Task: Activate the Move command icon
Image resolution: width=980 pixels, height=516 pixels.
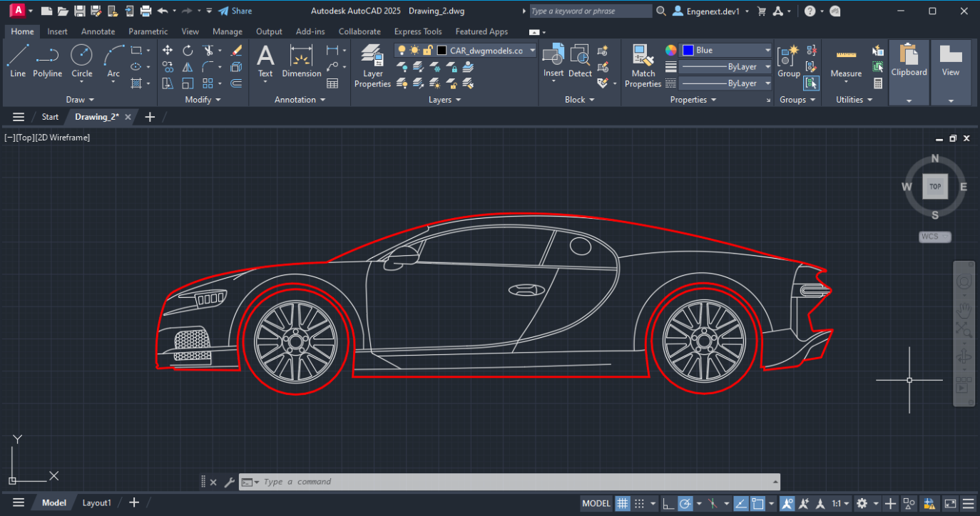Action: point(168,51)
